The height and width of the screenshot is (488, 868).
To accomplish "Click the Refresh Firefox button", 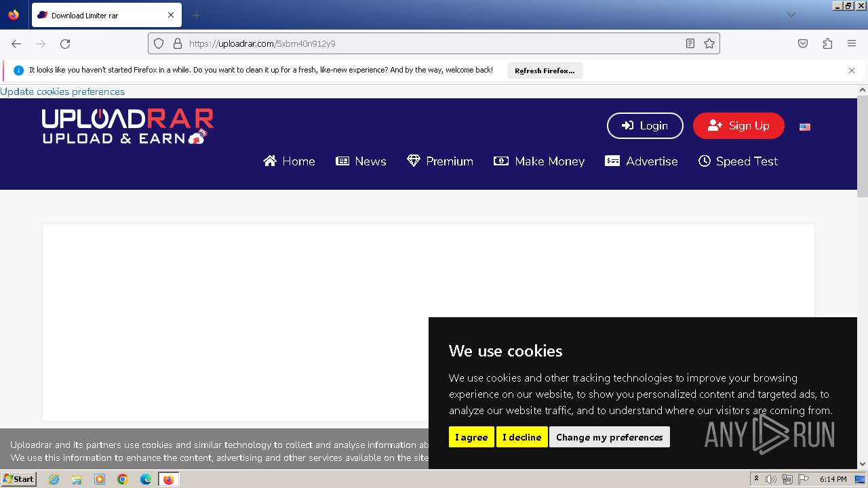I will 545,70.
